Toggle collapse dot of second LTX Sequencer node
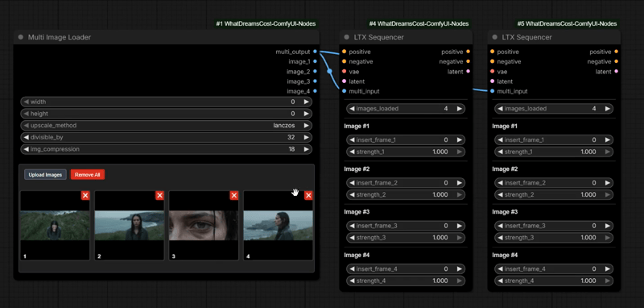Viewport: 644px width, 308px height. [495, 37]
